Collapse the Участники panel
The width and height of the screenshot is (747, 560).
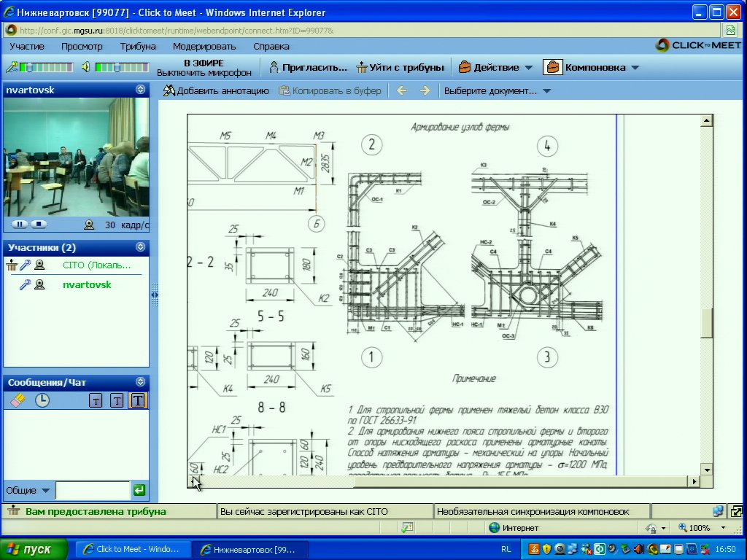coord(140,247)
